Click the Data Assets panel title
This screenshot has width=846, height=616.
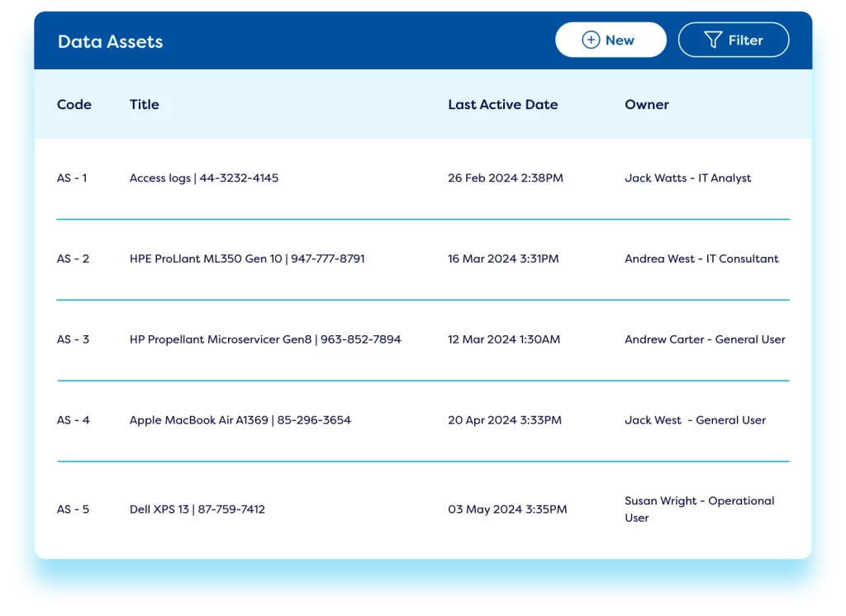(110, 41)
